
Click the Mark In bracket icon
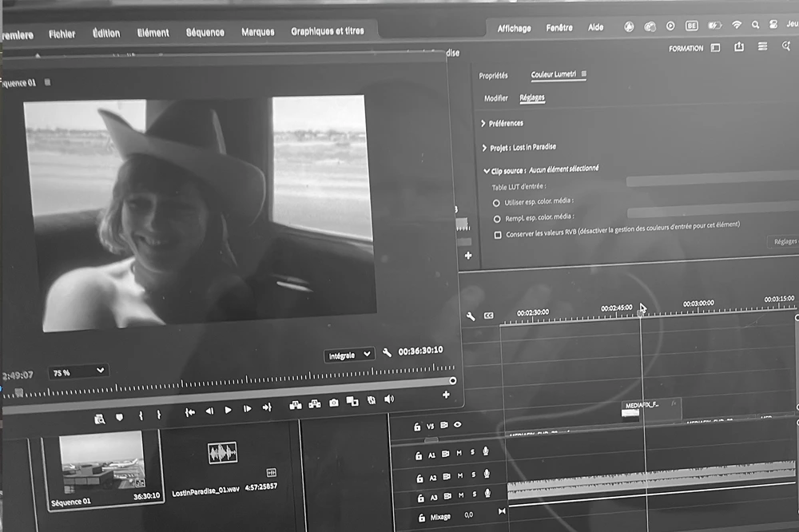pyautogui.click(x=141, y=415)
